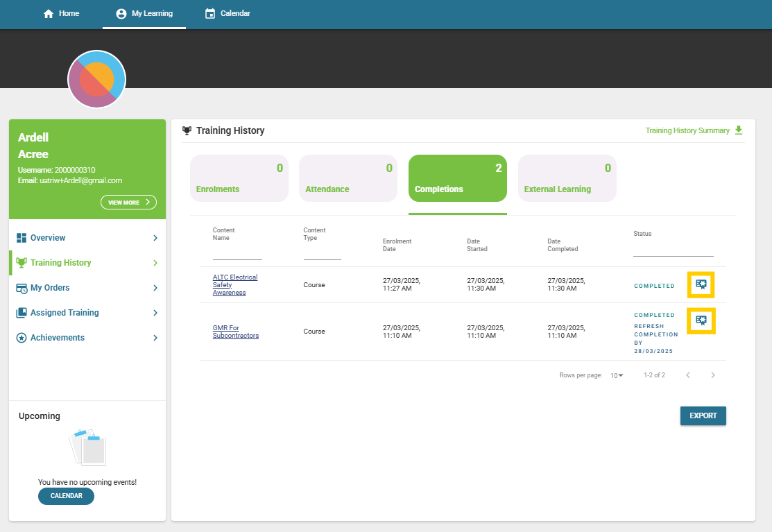Viewport: 772px width, 532px height.
Task: Open certificate for GMR For Subcontractors
Action: point(701,320)
